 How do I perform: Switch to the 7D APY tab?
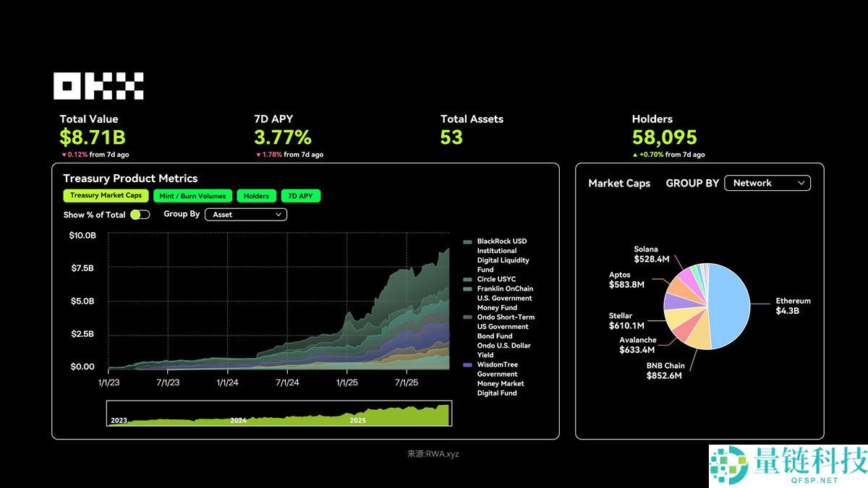point(300,196)
